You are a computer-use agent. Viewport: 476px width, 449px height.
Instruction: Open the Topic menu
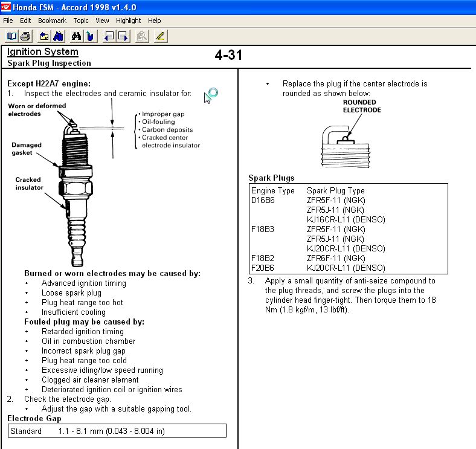[81, 21]
